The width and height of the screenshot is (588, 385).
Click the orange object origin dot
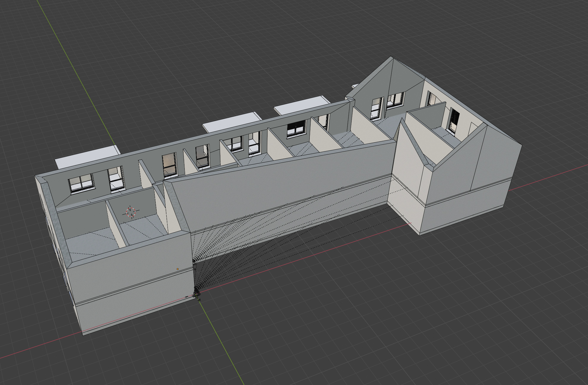pyautogui.click(x=178, y=269)
